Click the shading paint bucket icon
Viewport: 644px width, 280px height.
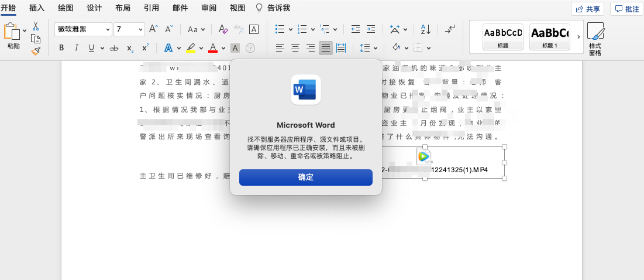(397, 47)
